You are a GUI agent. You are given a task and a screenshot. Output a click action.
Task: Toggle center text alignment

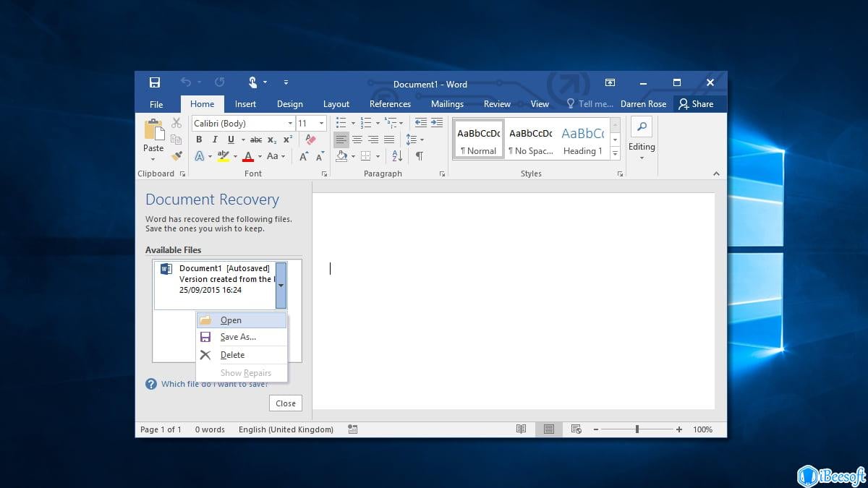pos(357,140)
